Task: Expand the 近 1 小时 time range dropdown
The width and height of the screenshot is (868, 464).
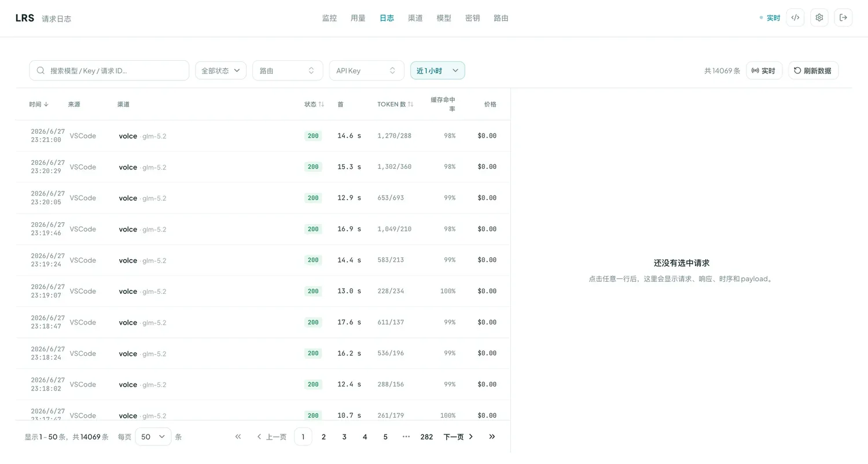Action: [x=437, y=71]
